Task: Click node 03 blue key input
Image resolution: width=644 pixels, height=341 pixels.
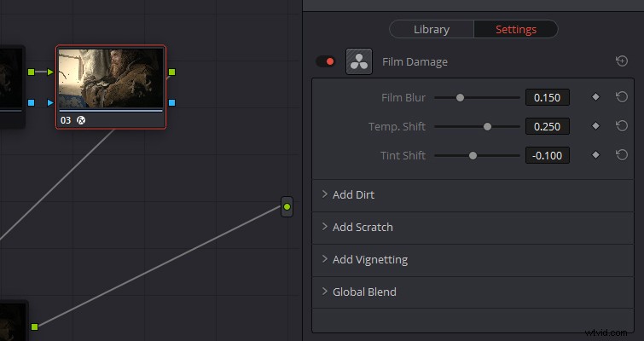Action: tap(50, 102)
